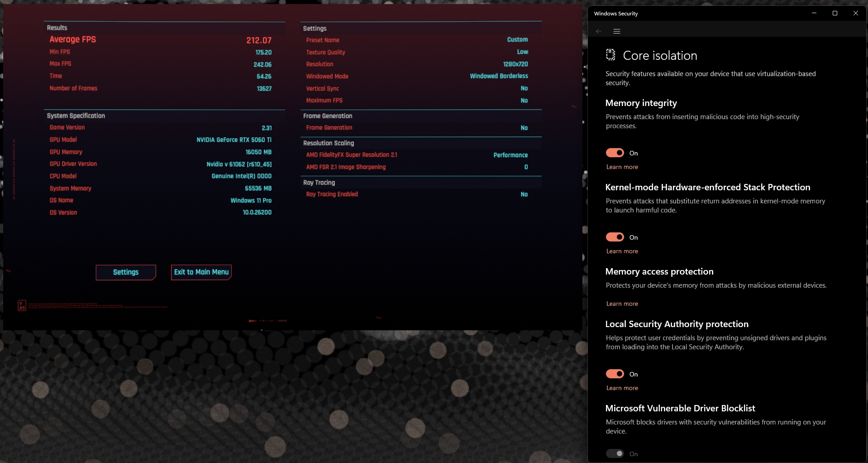Click FSR 2.1 value Performance
The width and height of the screenshot is (868, 463).
(510, 155)
